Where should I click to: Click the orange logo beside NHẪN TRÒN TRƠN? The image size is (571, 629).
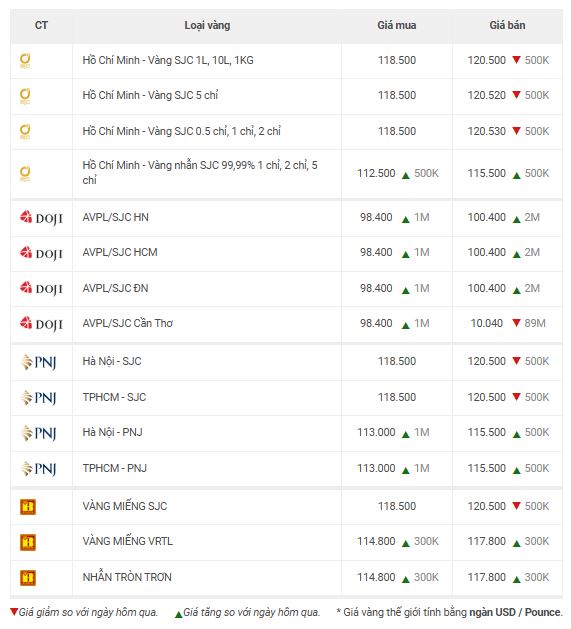click(28, 578)
